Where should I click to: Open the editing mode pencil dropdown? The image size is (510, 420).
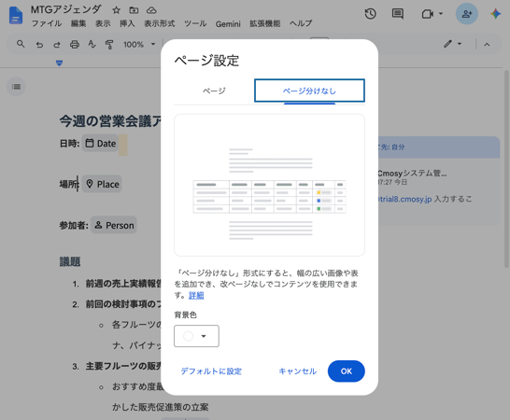pos(452,44)
